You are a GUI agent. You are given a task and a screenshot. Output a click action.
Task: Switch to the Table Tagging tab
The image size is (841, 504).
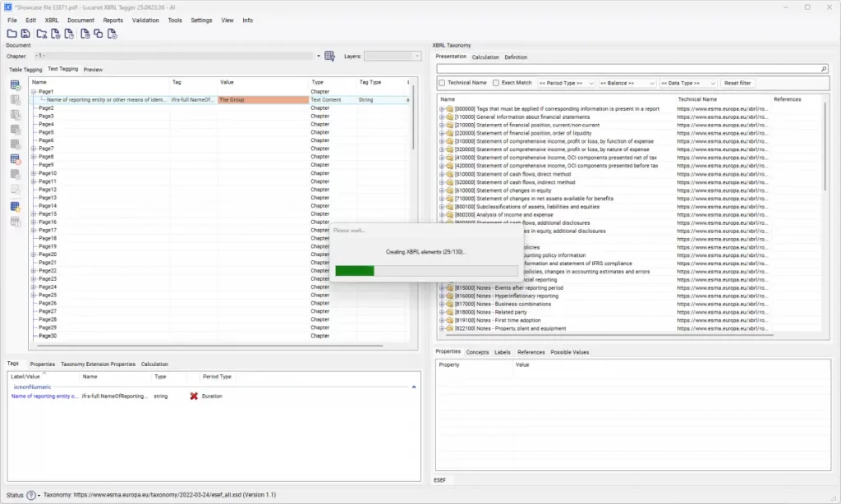[x=25, y=70]
